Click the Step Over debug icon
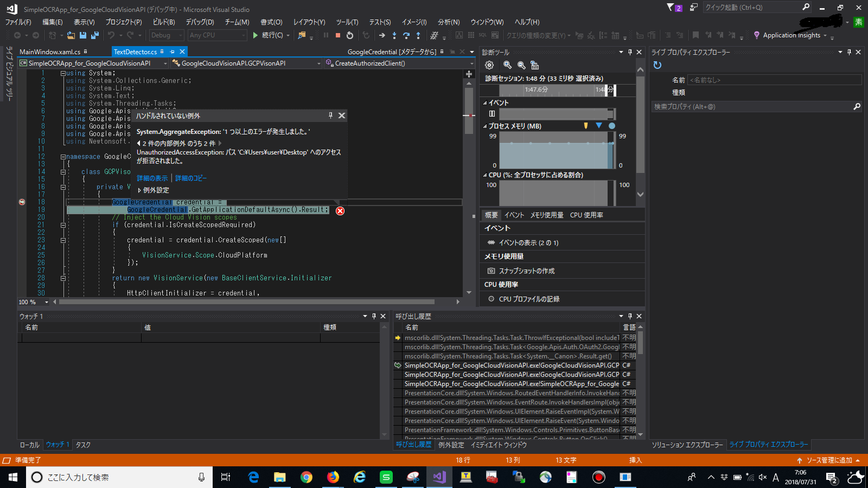Viewport: 868px width, 488px height. pos(406,35)
